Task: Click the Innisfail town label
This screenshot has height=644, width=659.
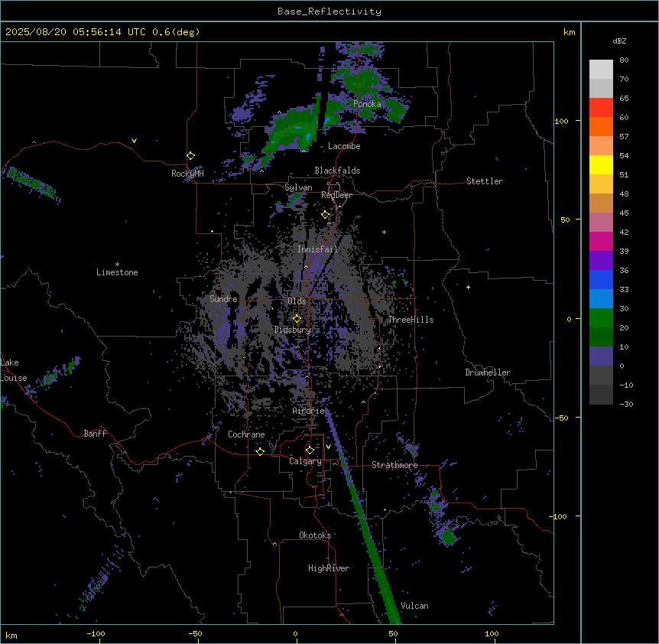Action: pos(317,249)
